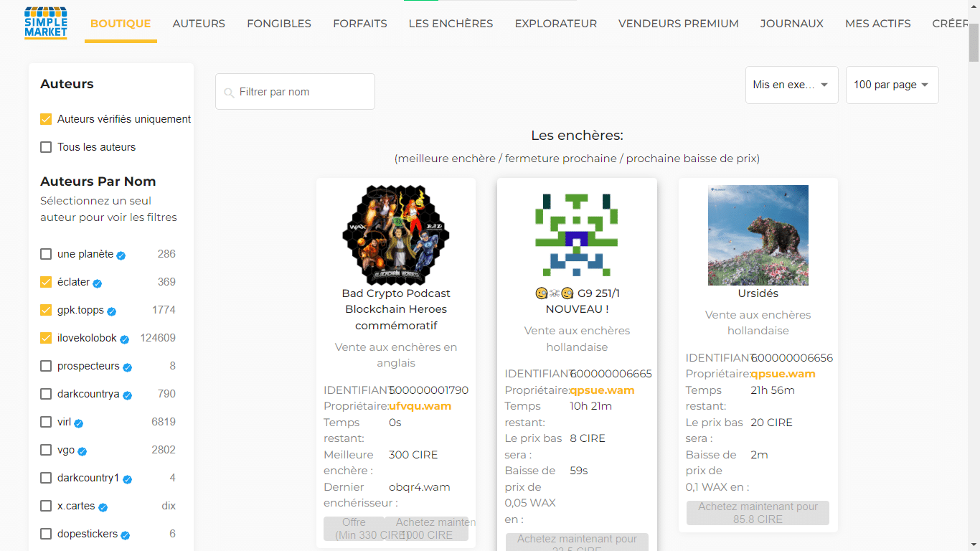Screen dimensions: 980x551
Task: Check the 'Auteurs vérifiés uniquement' checkbox
Action: click(46, 119)
